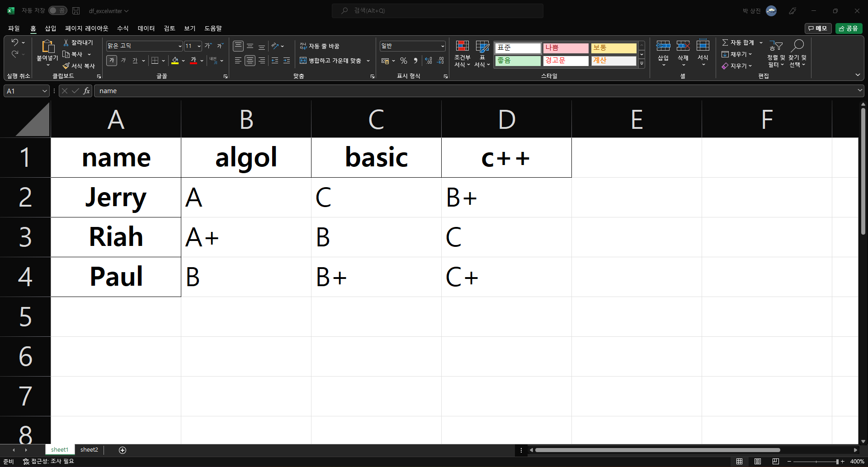Click the AutoSum sigma icon
Viewport: 868px width, 467px height.
[725, 42]
